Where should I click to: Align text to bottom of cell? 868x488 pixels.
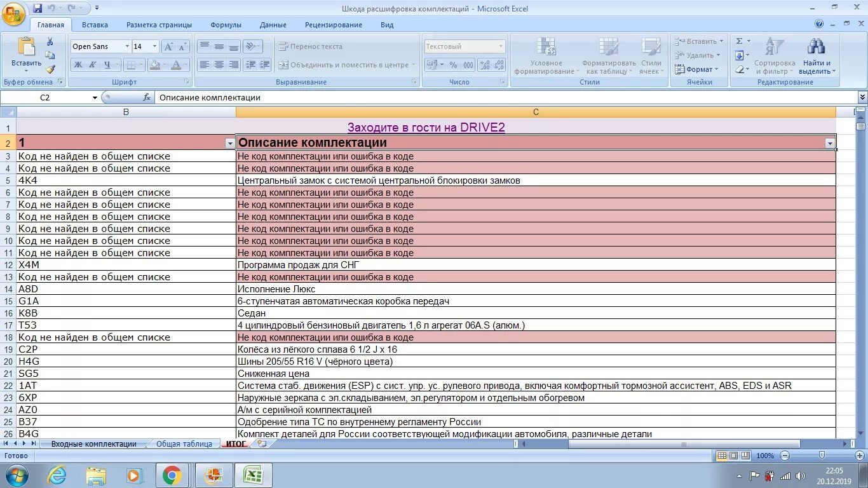(233, 46)
